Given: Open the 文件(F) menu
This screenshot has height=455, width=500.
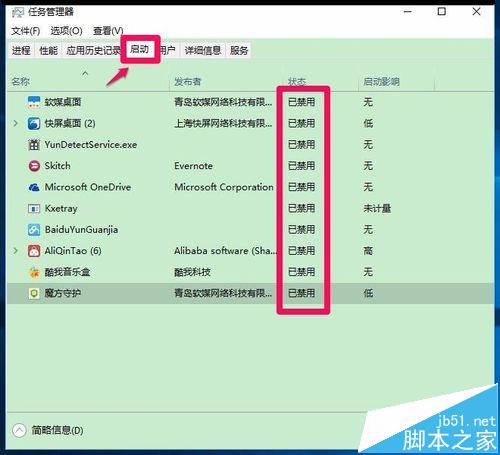Looking at the screenshot, I should 26,31.
